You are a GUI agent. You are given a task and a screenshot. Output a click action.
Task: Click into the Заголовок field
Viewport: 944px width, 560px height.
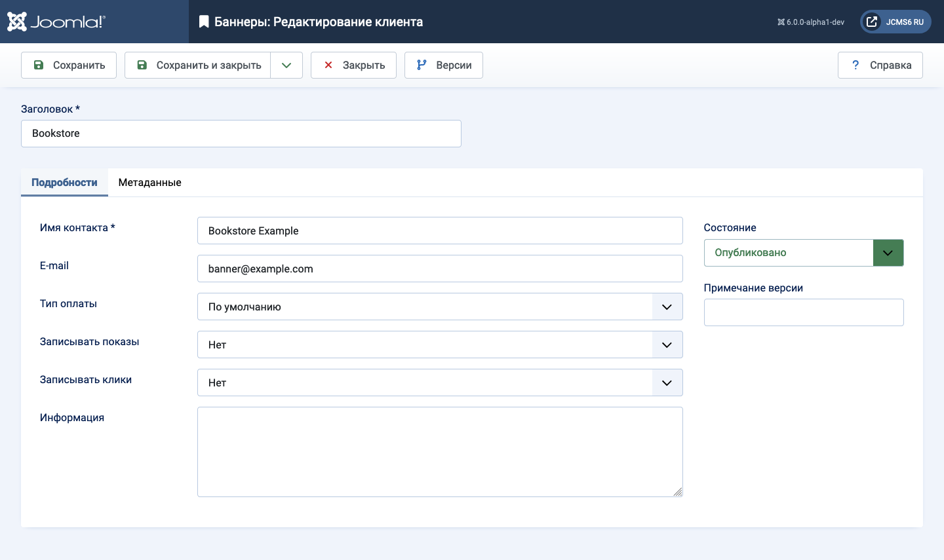pyautogui.click(x=241, y=134)
